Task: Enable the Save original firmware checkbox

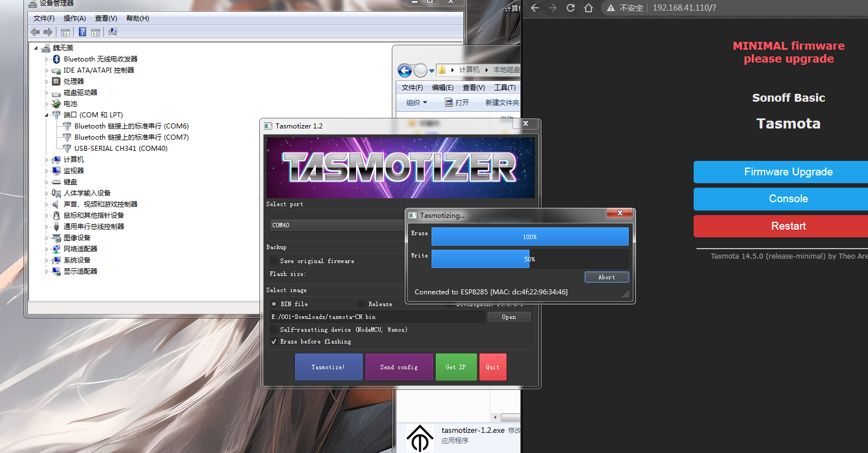Action: 274,261
